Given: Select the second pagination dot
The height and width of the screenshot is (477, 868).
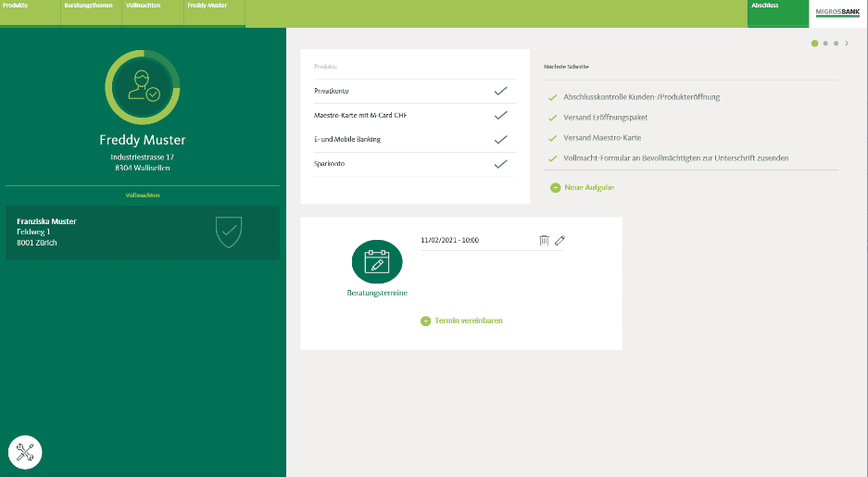Looking at the screenshot, I should (x=825, y=44).
